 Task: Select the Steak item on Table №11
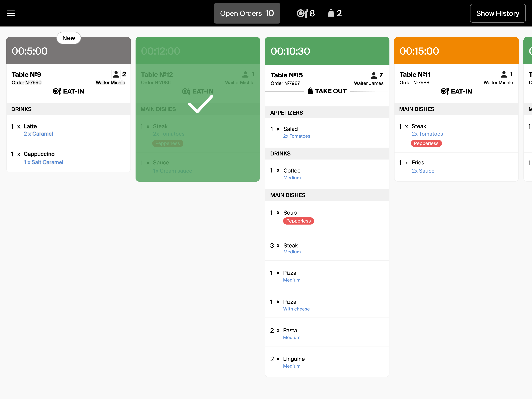[x=456, y=134]
